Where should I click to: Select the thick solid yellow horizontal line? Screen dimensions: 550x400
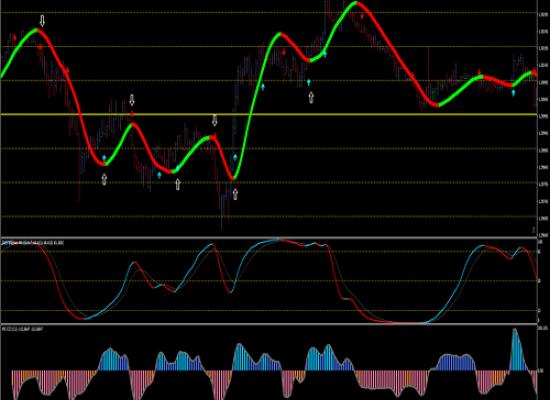pyautogui.click(x=269, y=114)
